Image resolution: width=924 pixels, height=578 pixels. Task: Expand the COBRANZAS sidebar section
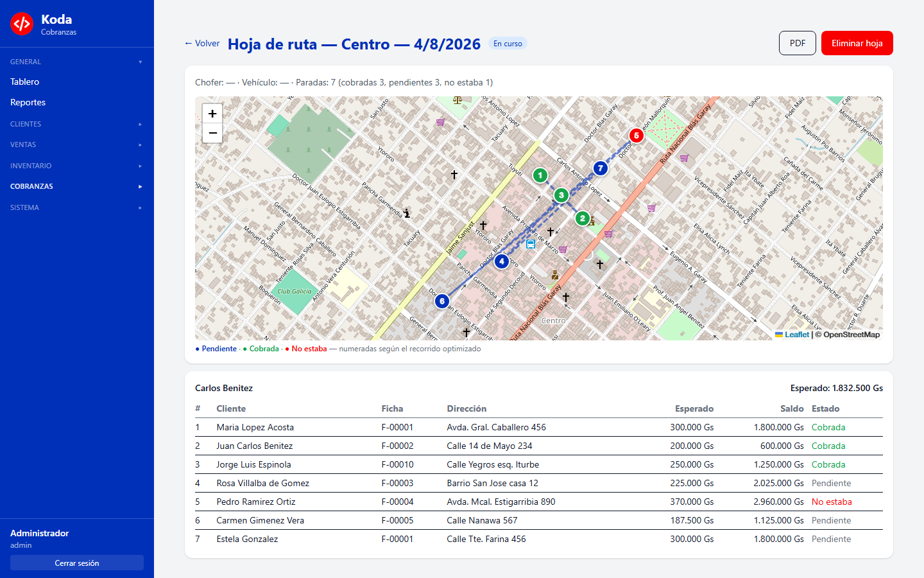pos(77,186)
